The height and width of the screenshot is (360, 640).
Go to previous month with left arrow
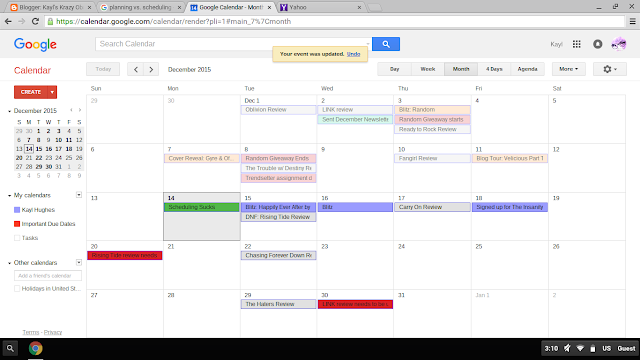coord(136,69)
